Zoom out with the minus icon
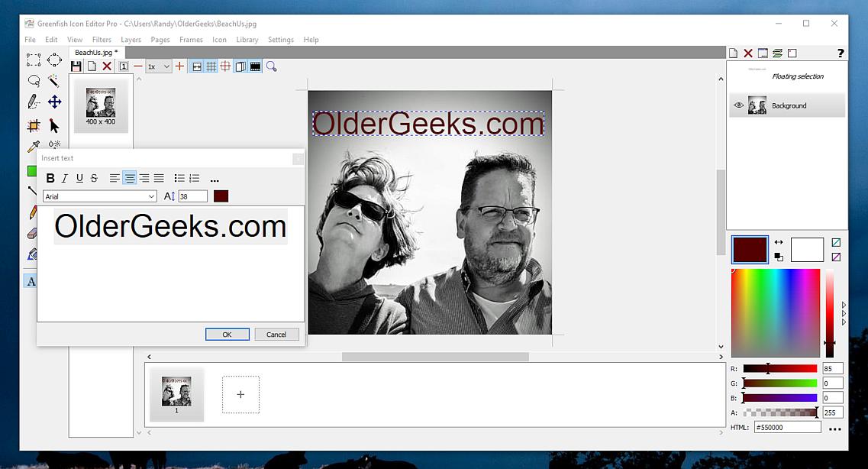The height and width of the screenshot is (469, 868). point(138,66)
